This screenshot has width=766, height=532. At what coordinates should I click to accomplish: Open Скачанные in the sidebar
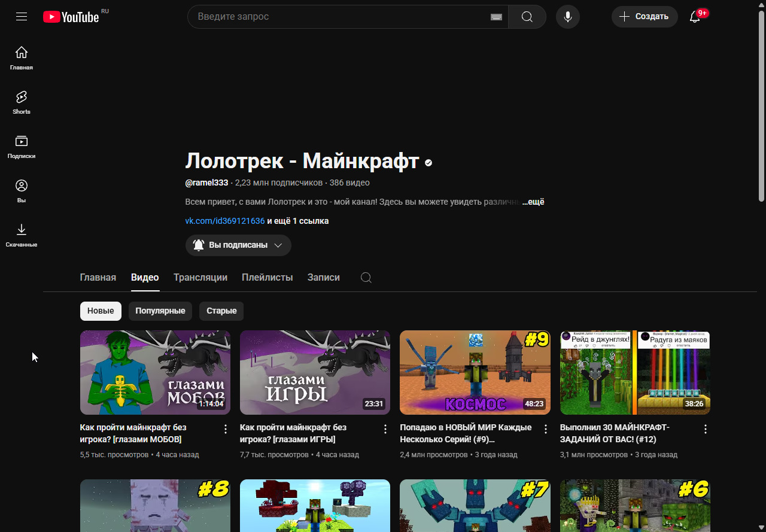click(x=22, y=235)
